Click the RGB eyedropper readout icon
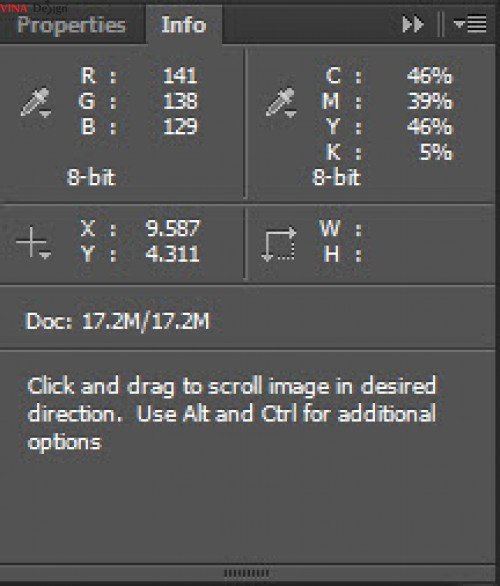 click(x=36, y=102)
